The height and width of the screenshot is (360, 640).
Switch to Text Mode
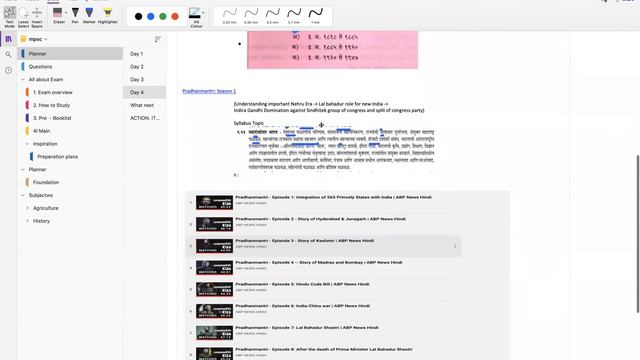point(9,17)
